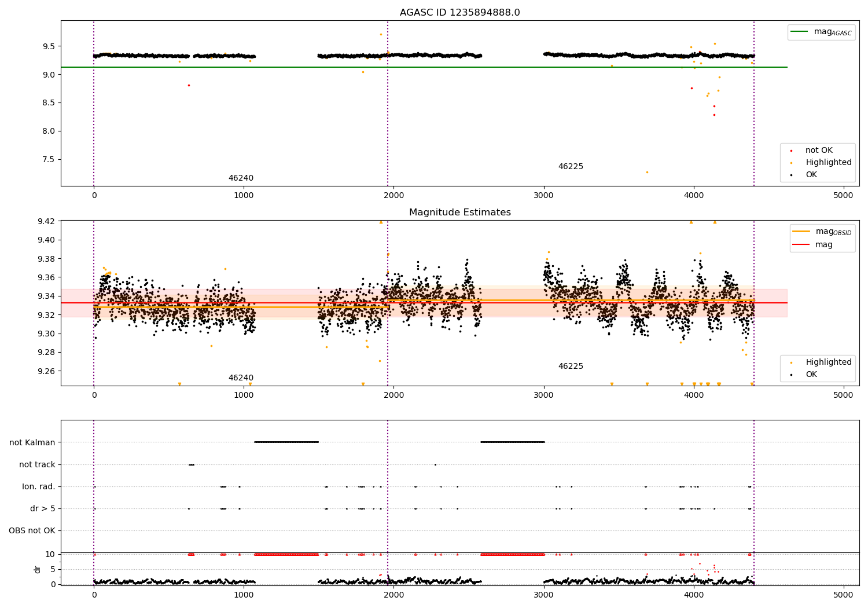Click the 9.34 y-axis tick in middle plot
This screenshot has height=608, width=868.
pyautogui.click(x=46, y=296)
